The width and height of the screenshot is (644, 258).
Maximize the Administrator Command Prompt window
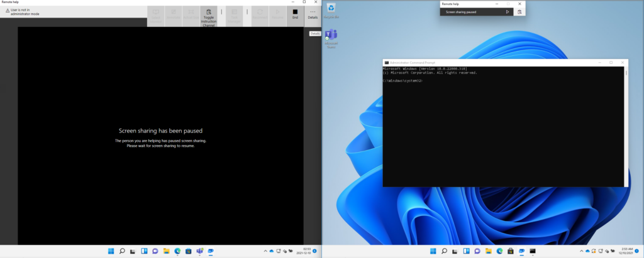click(611, 62)
